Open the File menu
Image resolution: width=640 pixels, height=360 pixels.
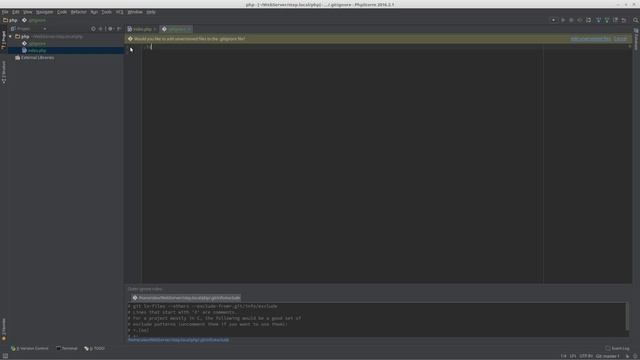coord(5,12)
